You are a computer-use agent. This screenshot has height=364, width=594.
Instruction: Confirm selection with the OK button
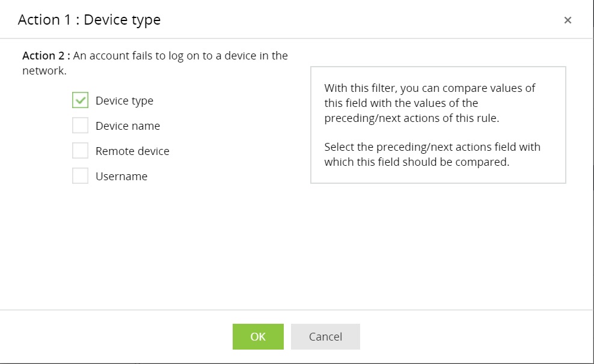click(x=258, y=336)
